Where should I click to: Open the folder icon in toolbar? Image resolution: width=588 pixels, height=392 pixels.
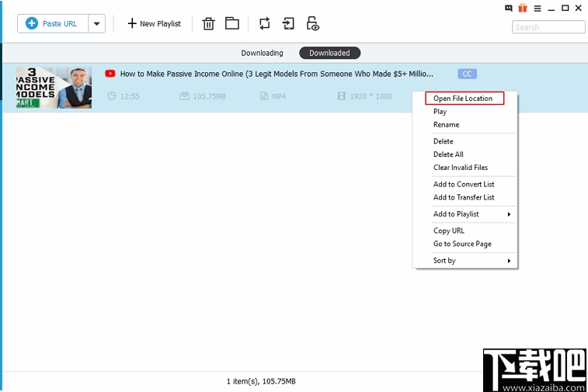pos(232,24)
